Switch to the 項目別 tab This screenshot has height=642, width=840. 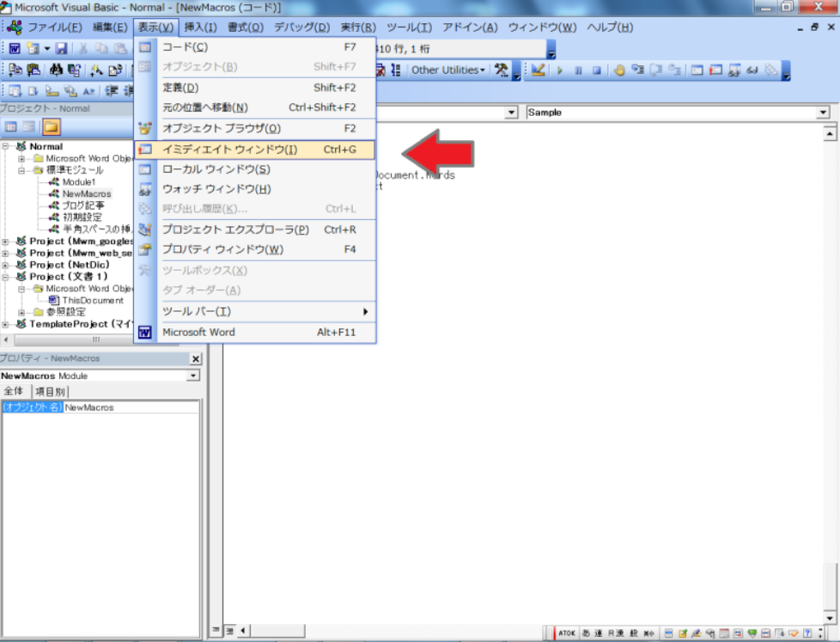50,392
